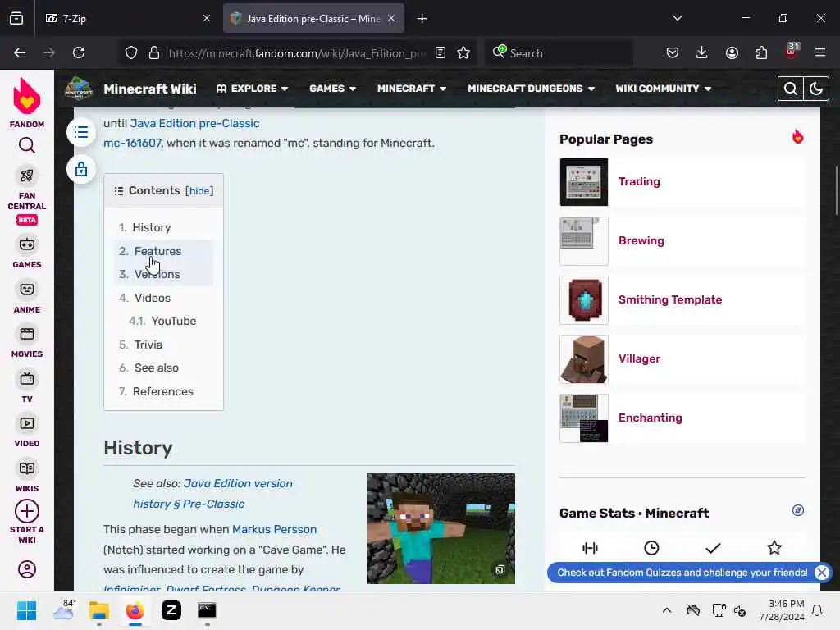Open the Anime sidebar icon

pos(27,290)
